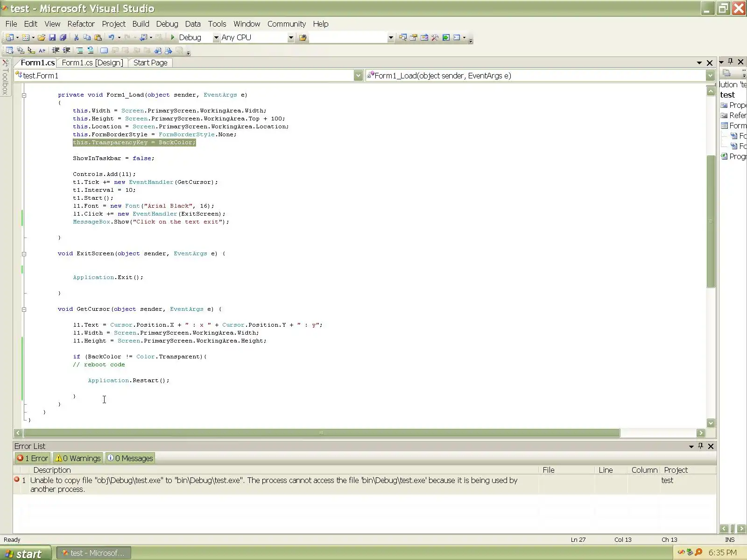
Task: Click the Properties icon in Solution Explorer
Action: pyautogui.click(x=726, y=72)
